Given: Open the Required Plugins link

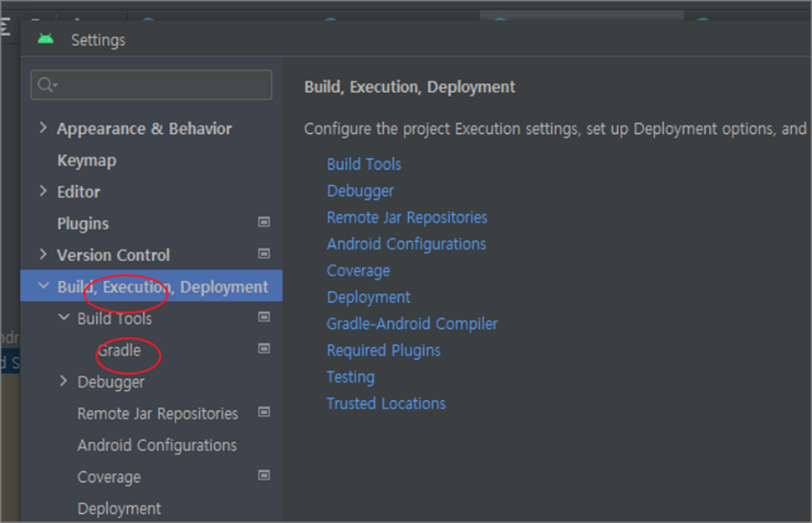Looking at the screenshot, I should pos(384,351).
